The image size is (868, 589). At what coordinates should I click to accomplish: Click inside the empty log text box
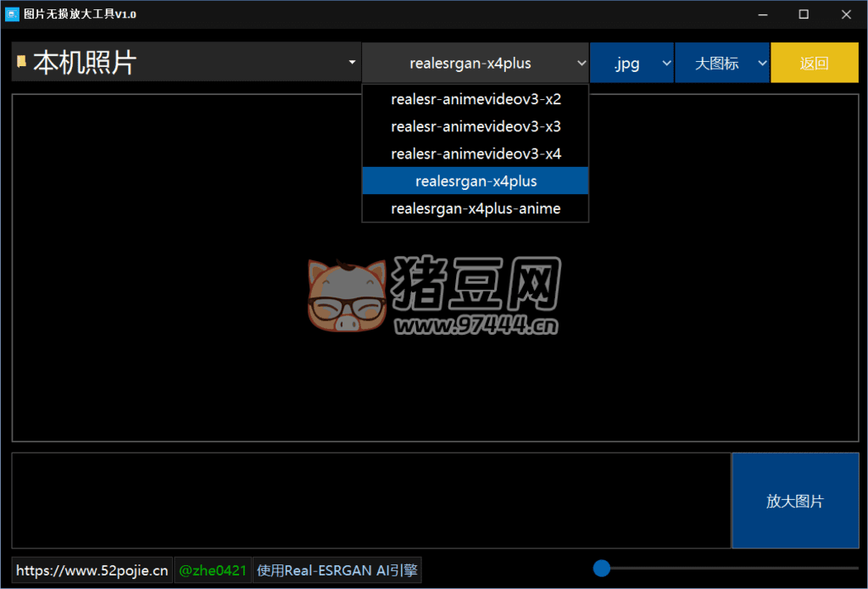pos(370,501)
